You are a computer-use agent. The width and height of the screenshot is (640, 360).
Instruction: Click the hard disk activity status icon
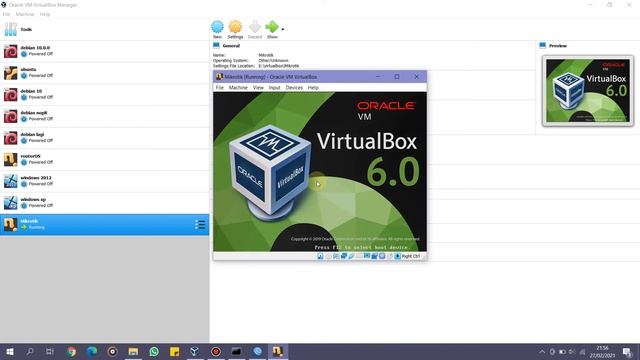pyautogui.click(x=320, y=256)
